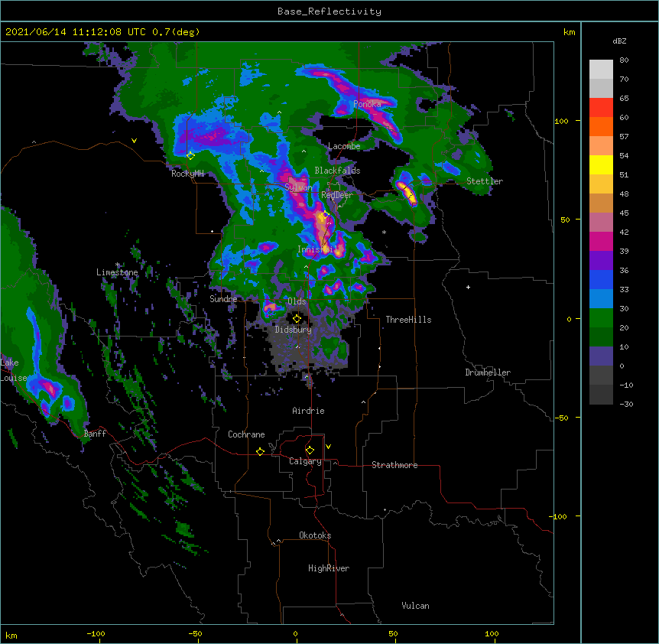Click the gold 48-51 dBZ legend swatch

coord(601,184)
